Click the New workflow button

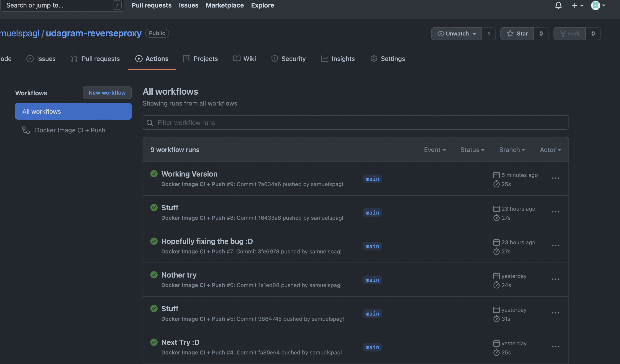tap(107, 93)
